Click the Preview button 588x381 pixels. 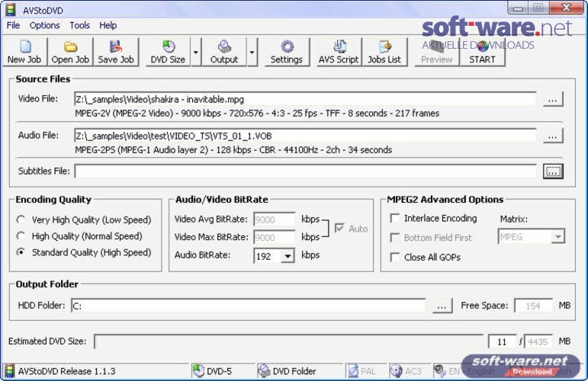tap(437, 52)
